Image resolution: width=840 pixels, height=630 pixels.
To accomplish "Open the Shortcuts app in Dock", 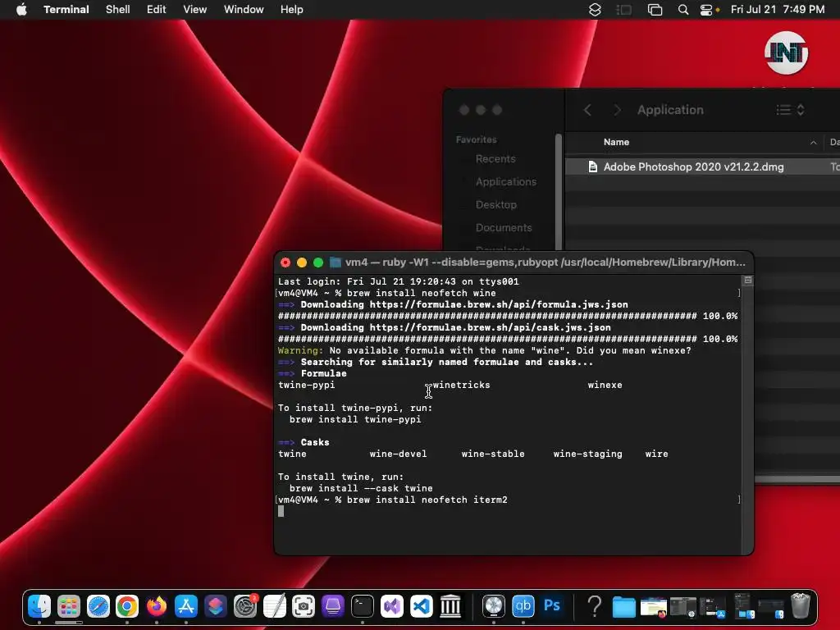I will pyautogui.click(x=216, y=606).
